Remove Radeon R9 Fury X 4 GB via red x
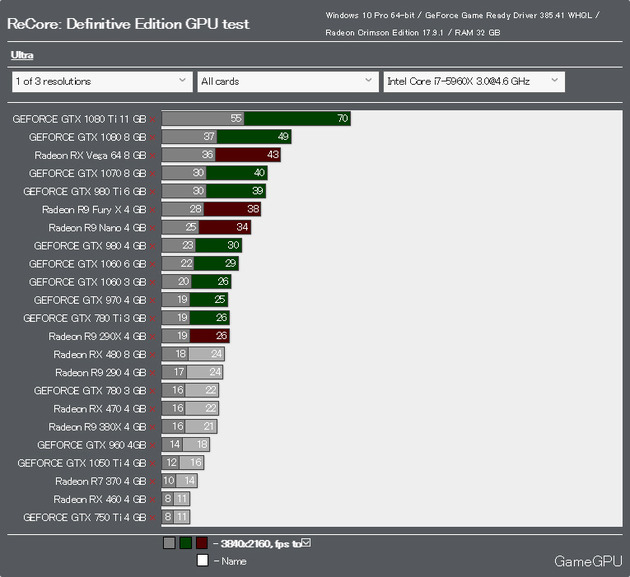This screenshot has width=630, height=577. point(152,210)
